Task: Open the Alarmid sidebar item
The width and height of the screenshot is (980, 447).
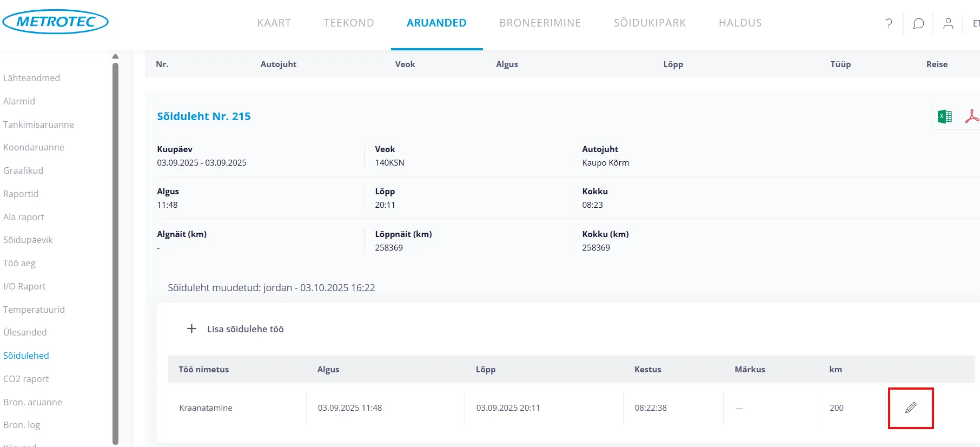Action: (x=19, y=101)
